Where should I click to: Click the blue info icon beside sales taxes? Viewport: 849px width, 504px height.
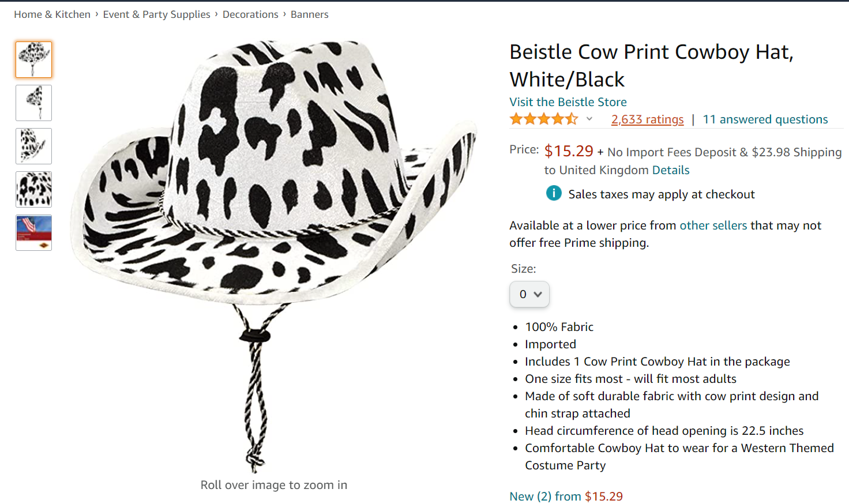pyautogui.click(x=554, y=193)
